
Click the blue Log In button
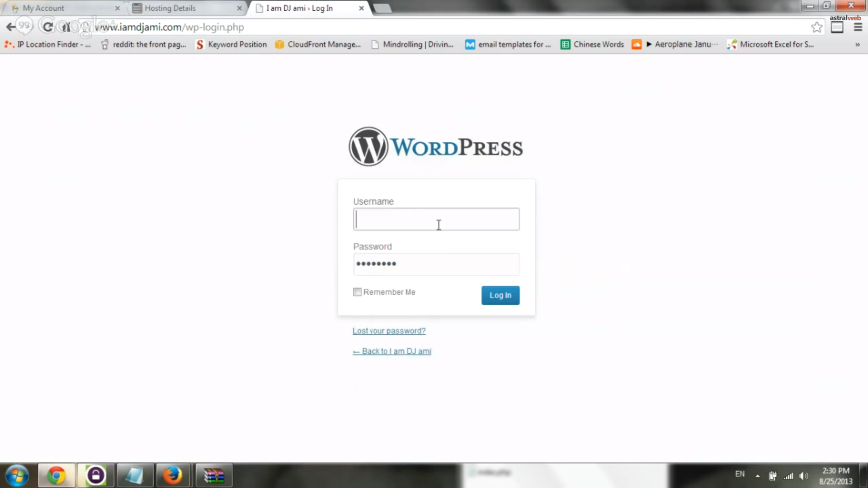(500, 295)
